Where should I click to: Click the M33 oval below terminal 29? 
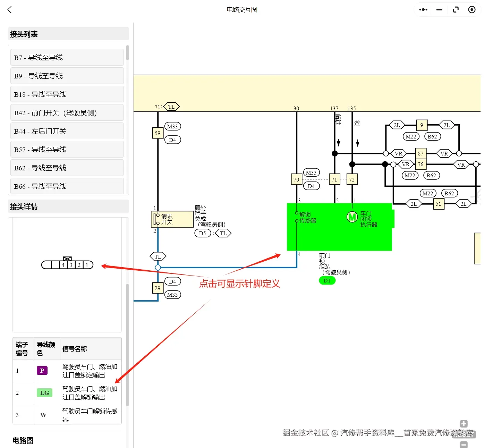pos(172,295)
